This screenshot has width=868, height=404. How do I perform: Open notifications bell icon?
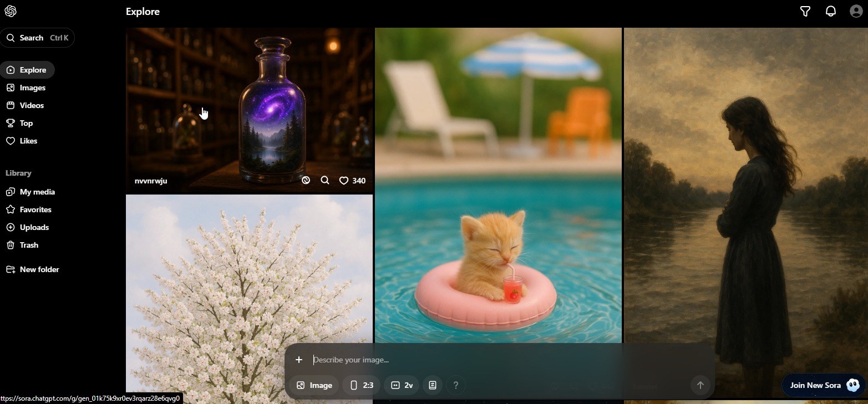pyautogui.click(x=830, y=11)
